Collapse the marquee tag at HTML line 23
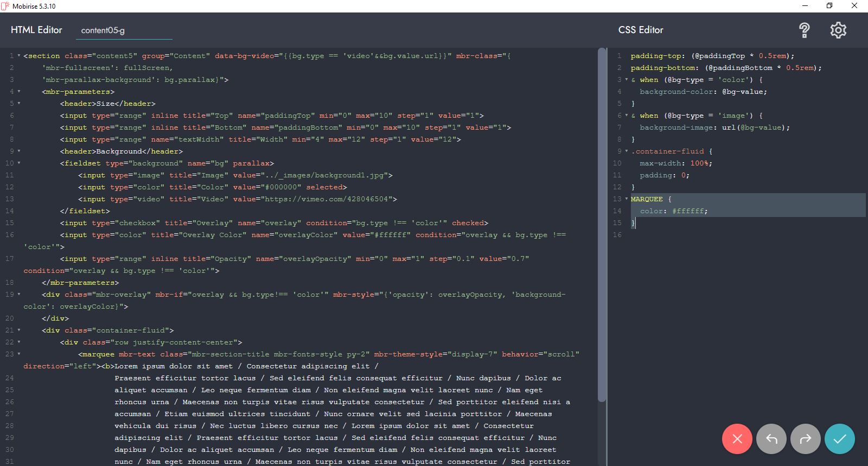This screenshot has width=868, height=466. [19, 354]
